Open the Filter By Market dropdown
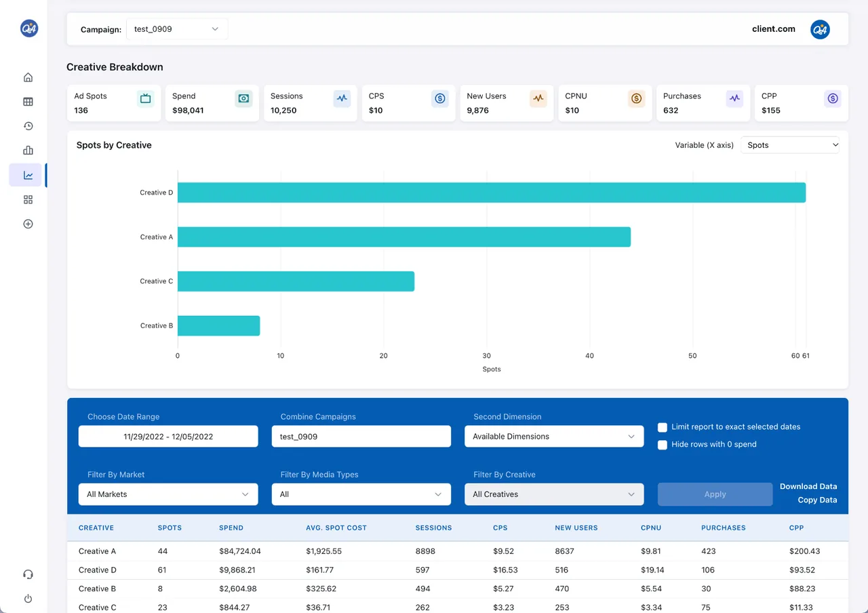The image size is (868, 613). [168, 494]
